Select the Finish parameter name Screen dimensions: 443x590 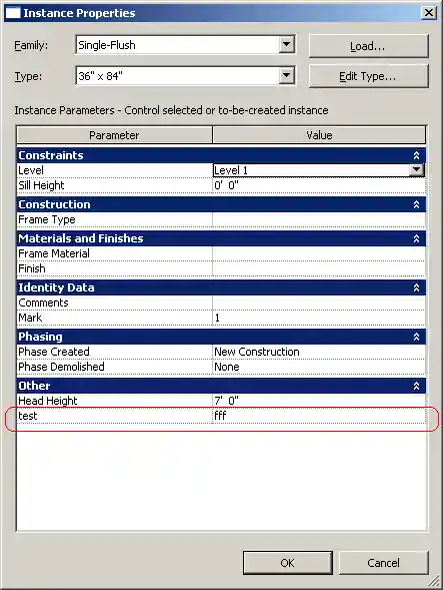[32, 269]
